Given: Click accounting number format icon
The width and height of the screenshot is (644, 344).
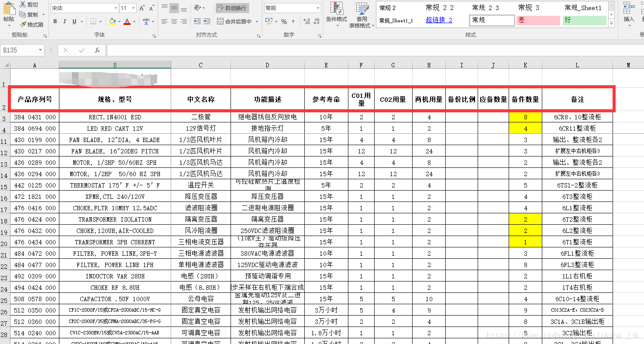Looking at the screenshot, I should [x=268, y=21].
